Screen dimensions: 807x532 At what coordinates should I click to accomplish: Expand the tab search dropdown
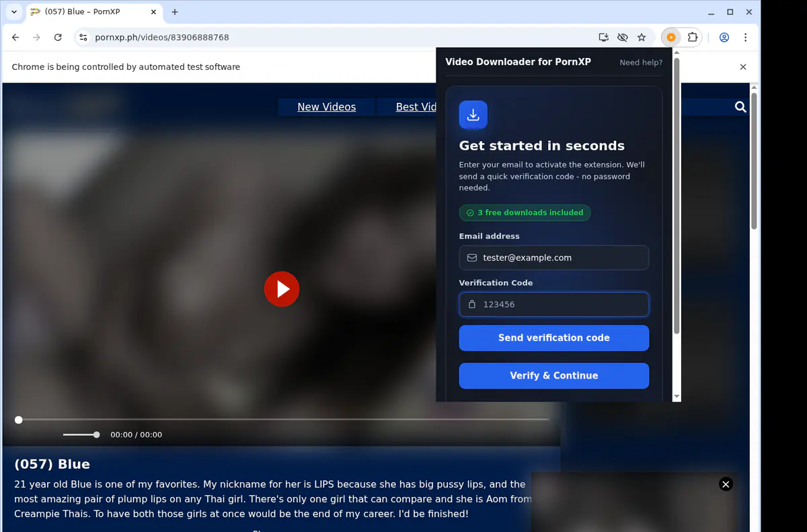pyautogui.click(x=14, y=12)
